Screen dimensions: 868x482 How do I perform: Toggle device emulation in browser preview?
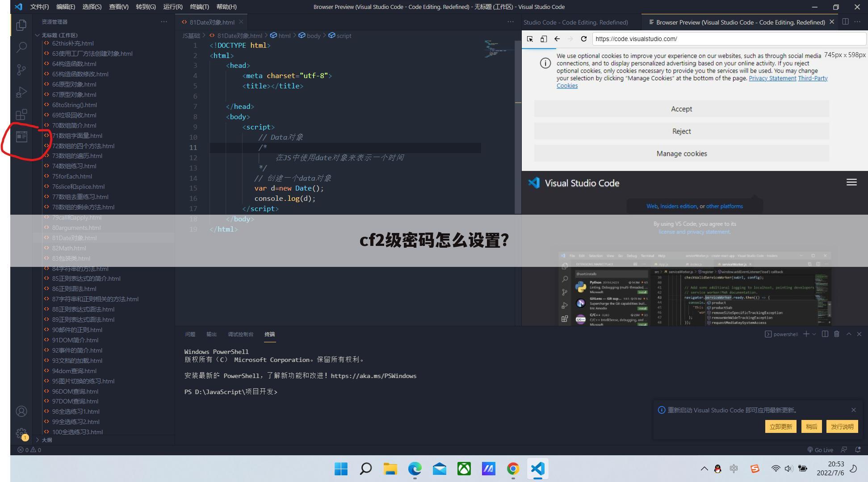pyautogui.click(x=543, y=39)
